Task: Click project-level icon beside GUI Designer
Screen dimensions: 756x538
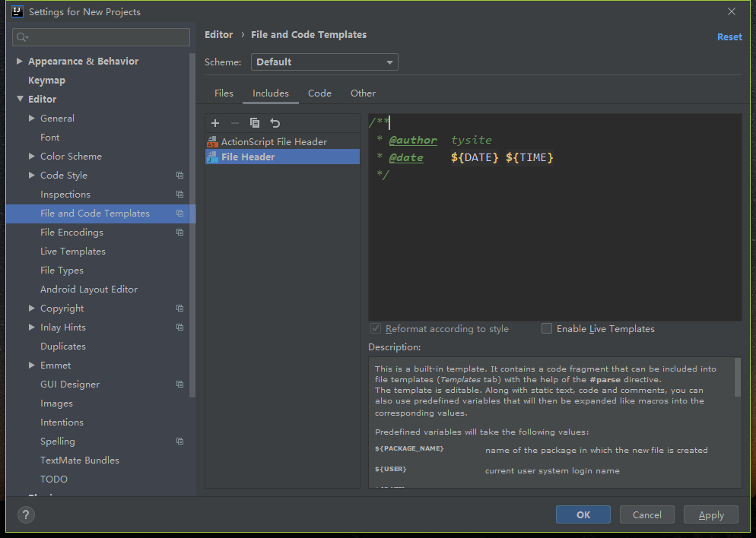Action: point(179,385)
